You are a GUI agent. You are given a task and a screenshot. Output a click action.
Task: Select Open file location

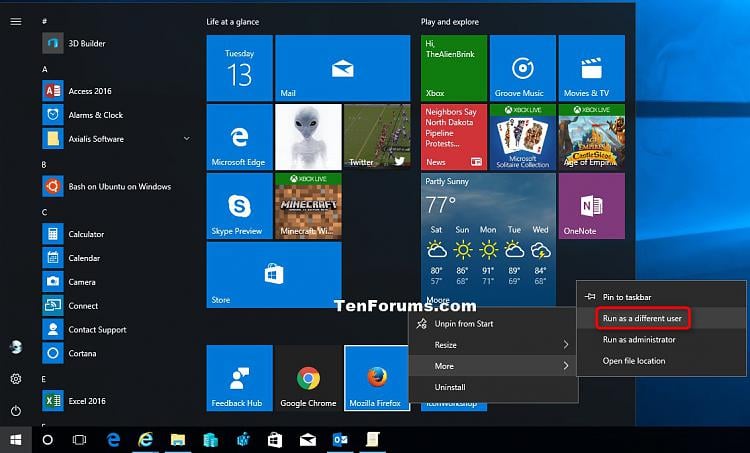662,361
